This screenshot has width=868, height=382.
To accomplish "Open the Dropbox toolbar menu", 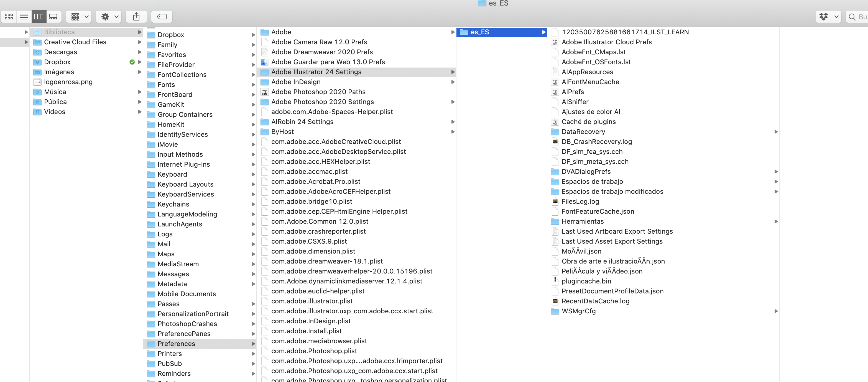I will tap(828, 17).
